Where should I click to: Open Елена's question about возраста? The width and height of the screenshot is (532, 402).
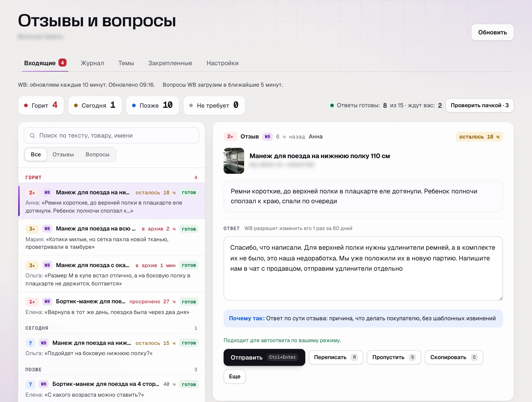[x=112, y=389]
